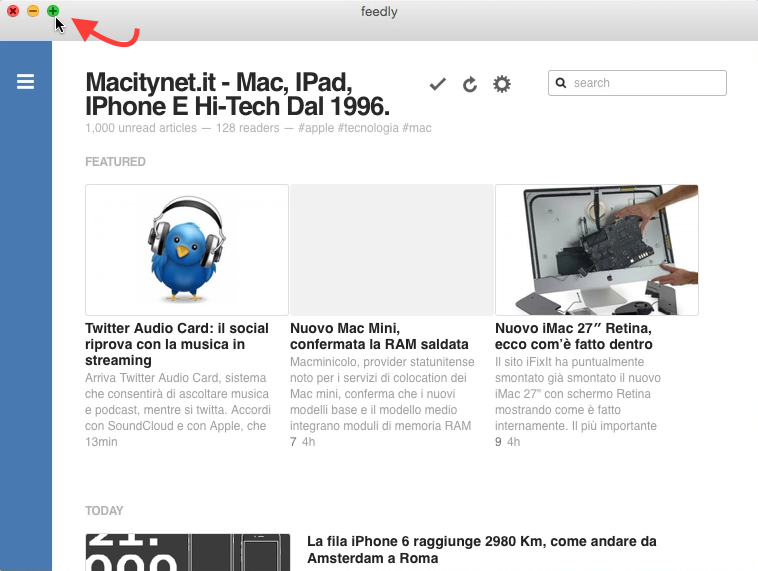Open the Twitter bird with headphones thumbnail

click(x=187, y=250)
